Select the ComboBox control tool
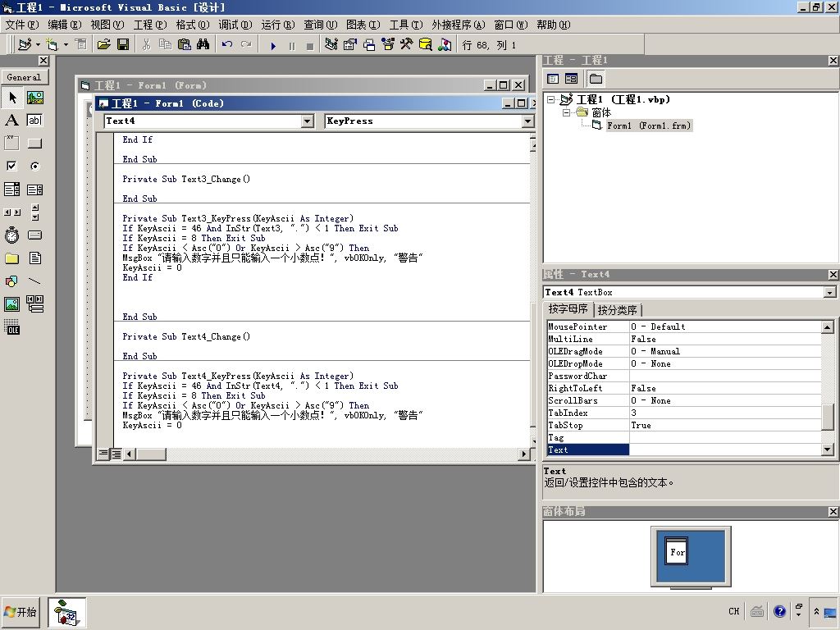Image resolution: width=840 pixels, height=630 pixels. pyautogui.click(x=11, y=189)
